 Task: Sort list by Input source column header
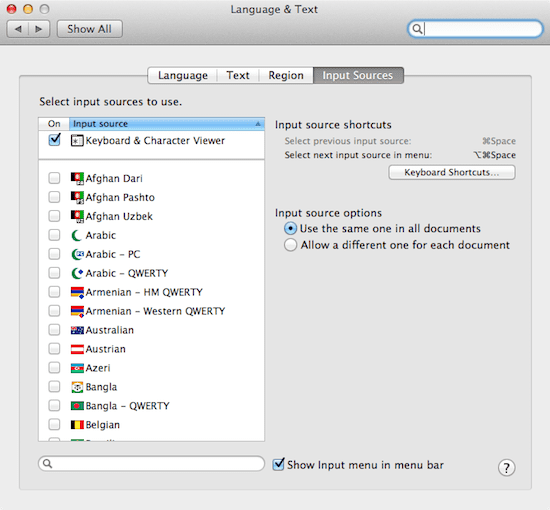pos(167,124)
